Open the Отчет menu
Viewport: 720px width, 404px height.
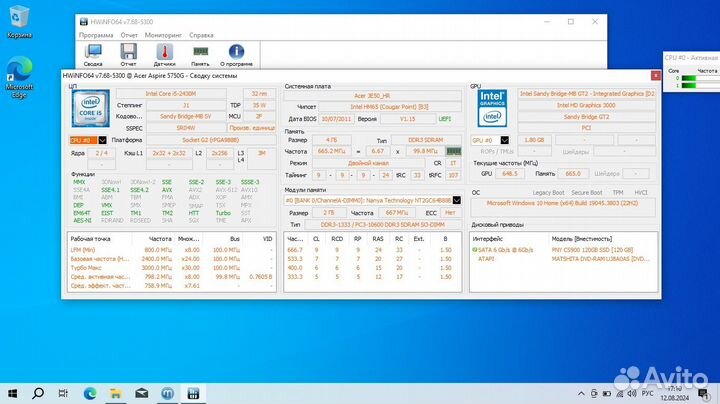point(129,35)
